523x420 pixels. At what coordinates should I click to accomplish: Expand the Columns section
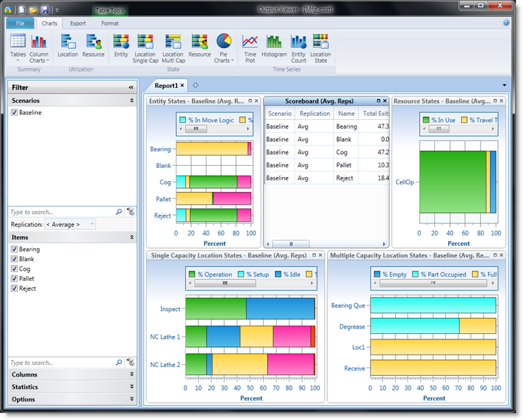(x=72, y=375)
